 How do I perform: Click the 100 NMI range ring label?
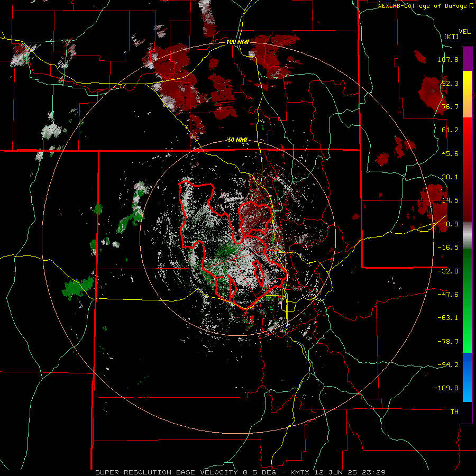[237, 42]
